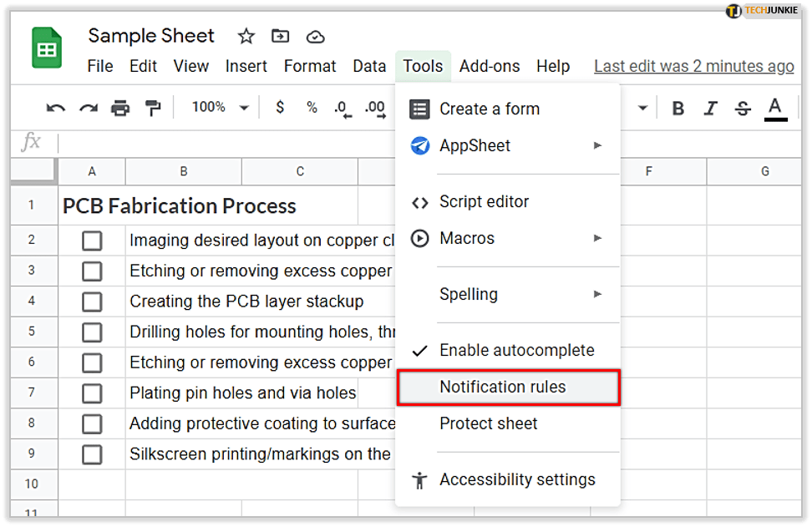812x527 pixels.
Task: Choose Protect sheet menu entry
Action: [x=489, y=423]
